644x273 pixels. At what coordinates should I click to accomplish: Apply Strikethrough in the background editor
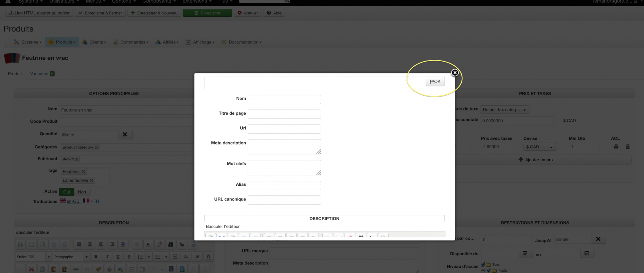(129, 257)
